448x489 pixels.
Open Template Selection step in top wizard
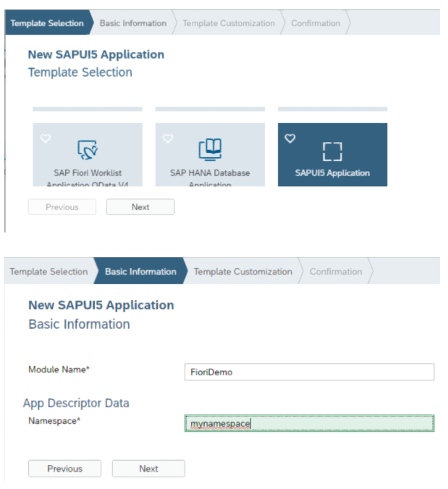coord(47,23)
